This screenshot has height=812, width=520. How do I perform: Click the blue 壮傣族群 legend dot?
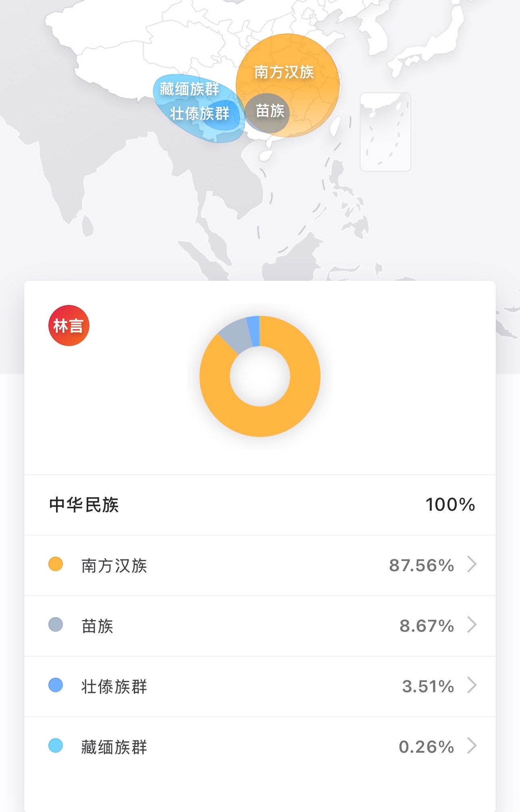[x=56, y=685]
